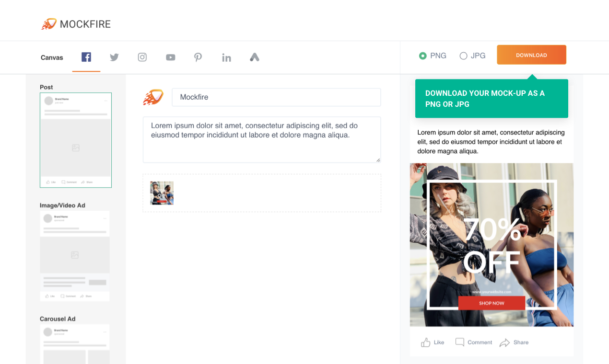Click the Carousel Ad section heading
Screen dimensions: 609x364
click(x=58, y=319)
